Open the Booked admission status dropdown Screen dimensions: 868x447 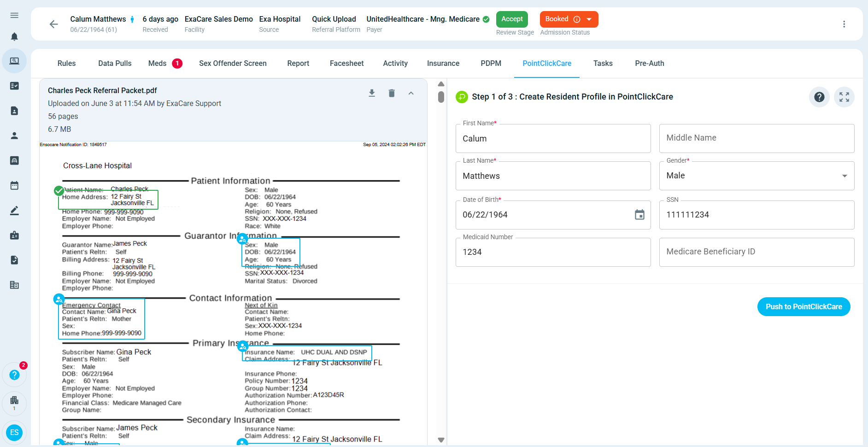589,19
